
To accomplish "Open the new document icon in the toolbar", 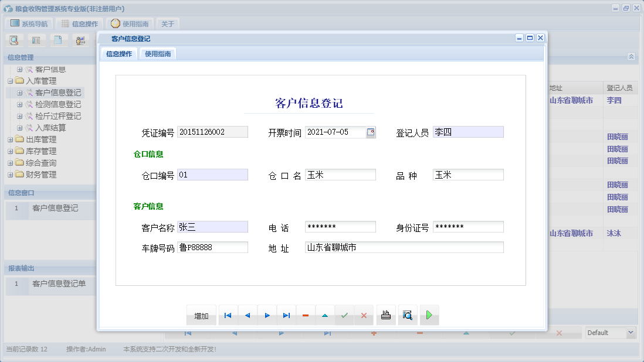I will click(57, 40).
